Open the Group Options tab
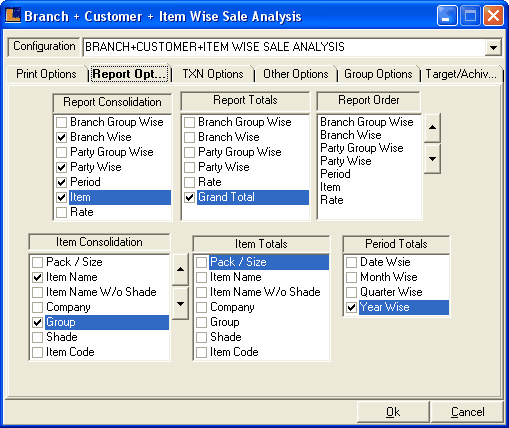Image resolution: width=509 pixels, height=428 pixels. (378, 74)
